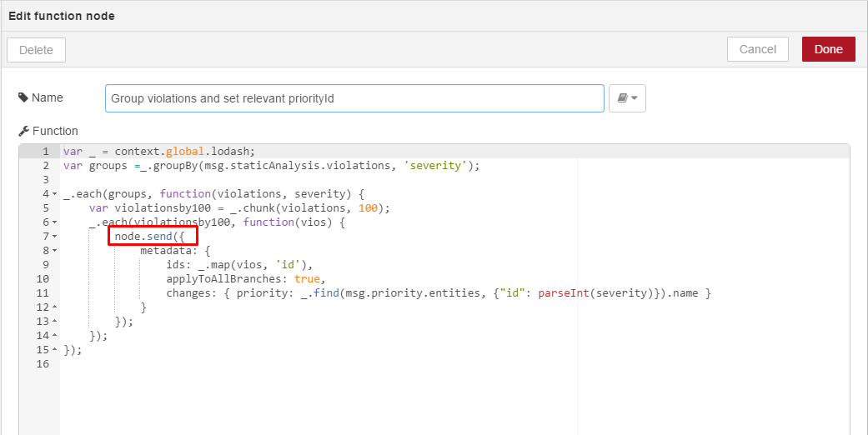Cancel editing the function node
The width and height of the screenshot is (868, 435).
[757, 49]
